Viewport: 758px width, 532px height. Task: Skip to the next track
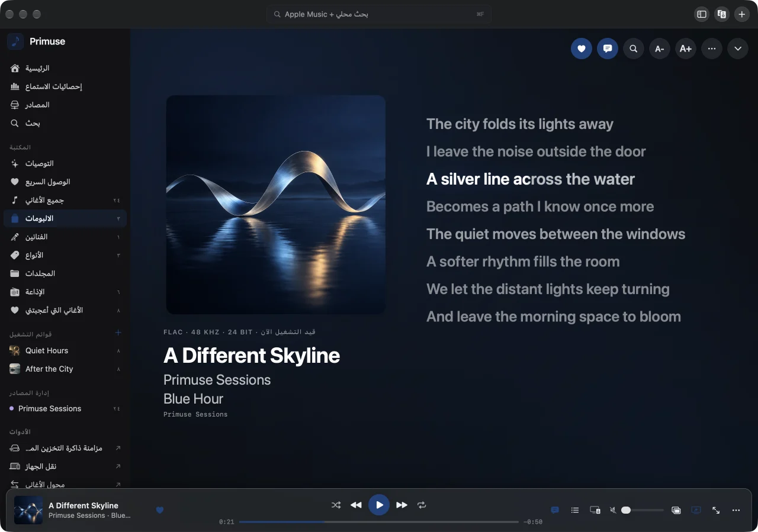pos(402,505)
